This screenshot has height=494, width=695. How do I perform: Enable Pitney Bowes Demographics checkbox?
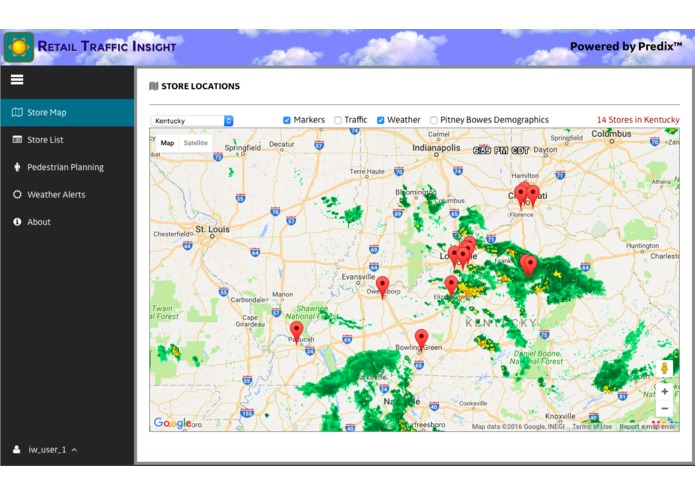[433, 120]
